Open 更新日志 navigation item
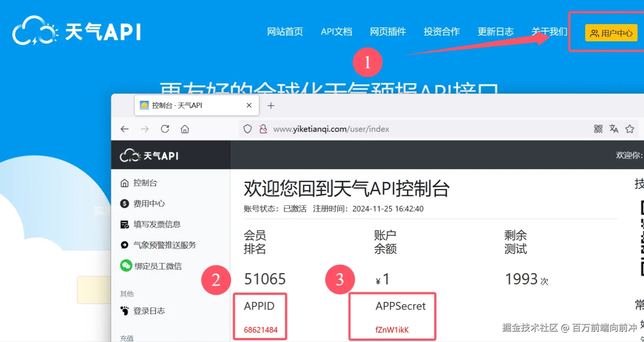The image size is (644, 342). [x=495, y=32]
